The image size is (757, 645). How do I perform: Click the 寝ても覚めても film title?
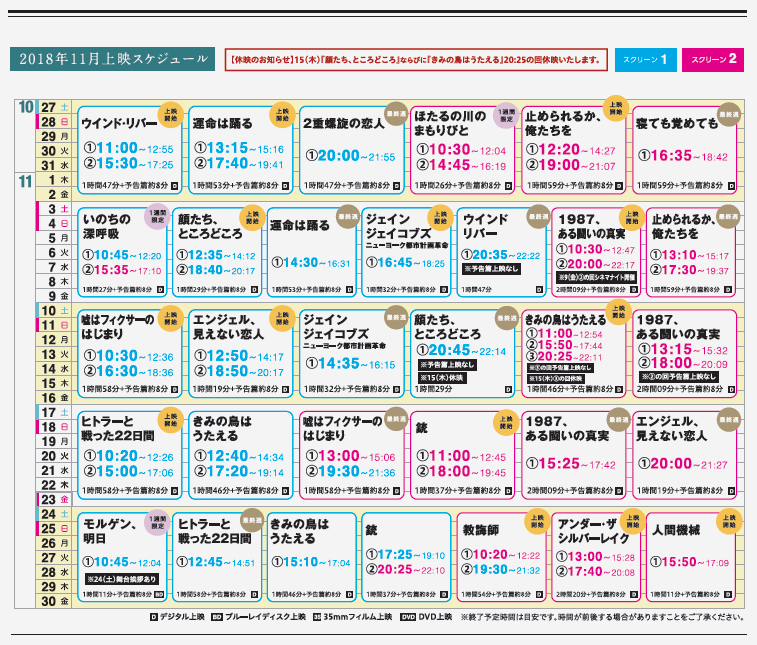point(677,124)
